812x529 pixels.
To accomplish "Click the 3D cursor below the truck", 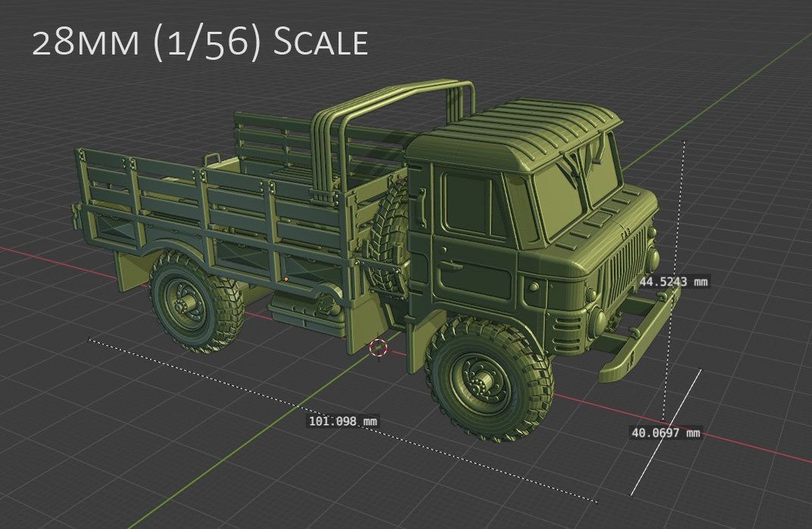I will pos(377,348).
